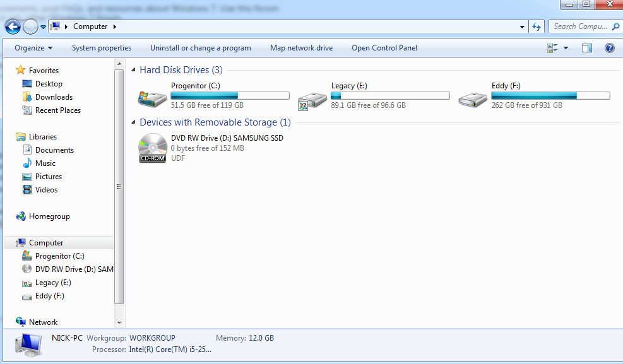623x364 pixels.
Task: Open Desktop under Favorites
Action: (49, 84)
